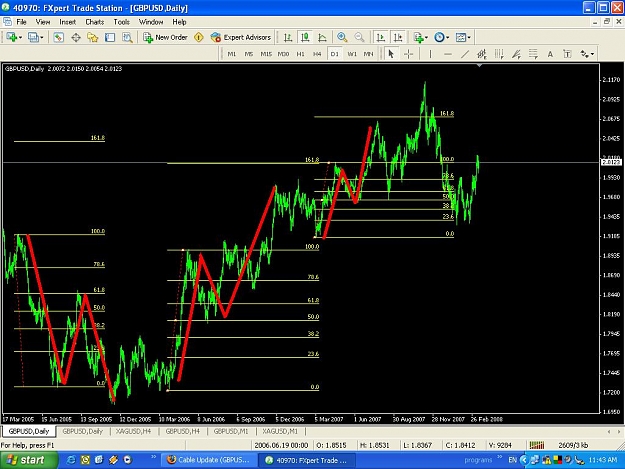Switch timeframe to M15
625x469 pixels.
click(x=266, y=54)
